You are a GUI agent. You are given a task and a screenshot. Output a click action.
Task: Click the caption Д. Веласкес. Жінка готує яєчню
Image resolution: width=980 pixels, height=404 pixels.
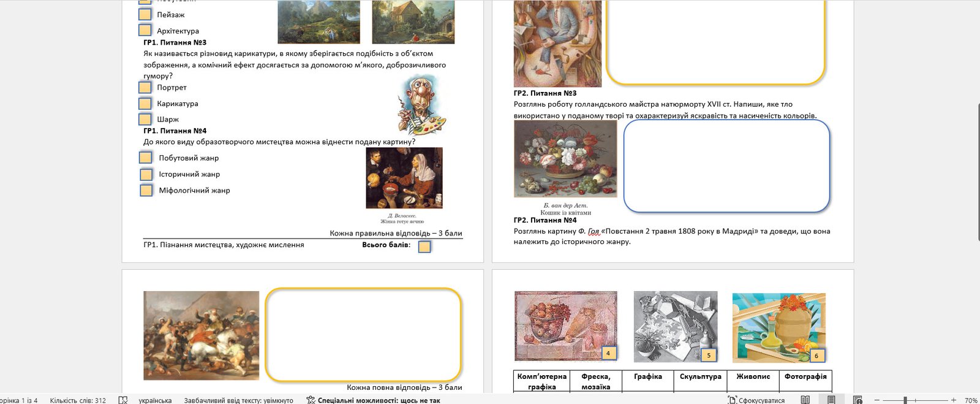coord(402,218)
